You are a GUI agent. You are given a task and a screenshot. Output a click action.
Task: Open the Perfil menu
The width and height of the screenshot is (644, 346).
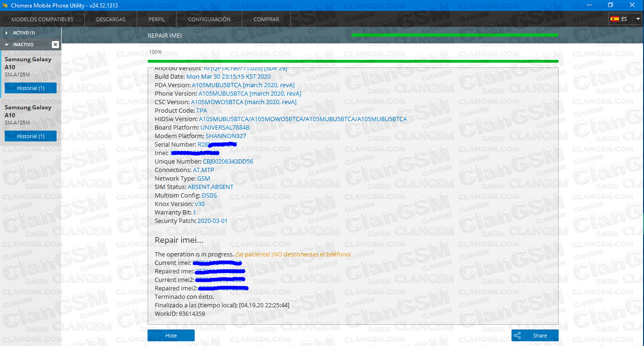157,19
